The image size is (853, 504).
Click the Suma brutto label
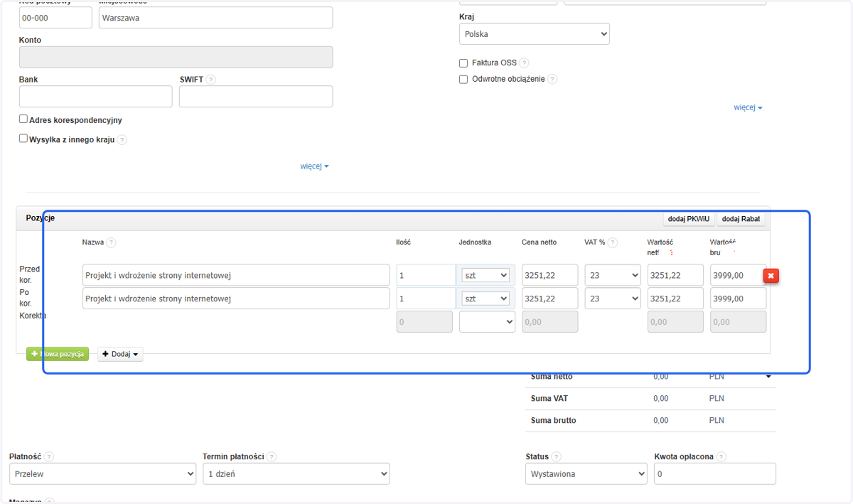click(554, 421)
